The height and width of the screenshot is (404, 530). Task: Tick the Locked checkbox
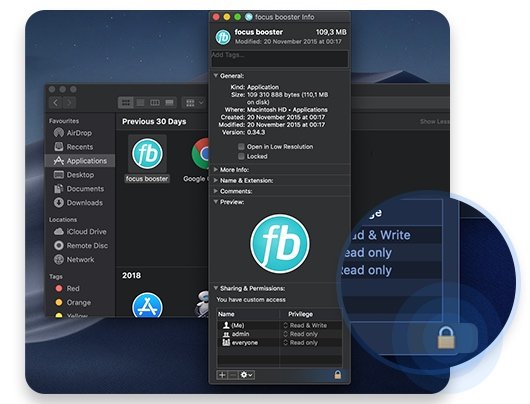(x=241, y=156)
